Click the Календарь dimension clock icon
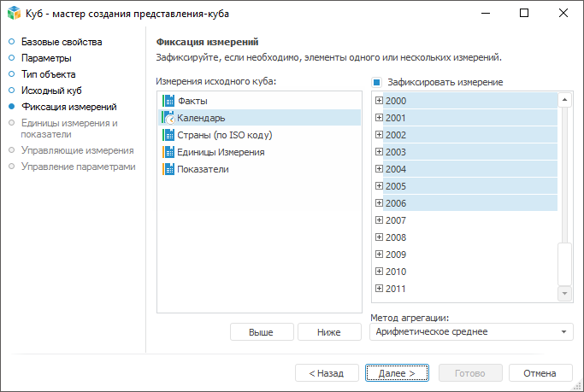 (168, 118)
